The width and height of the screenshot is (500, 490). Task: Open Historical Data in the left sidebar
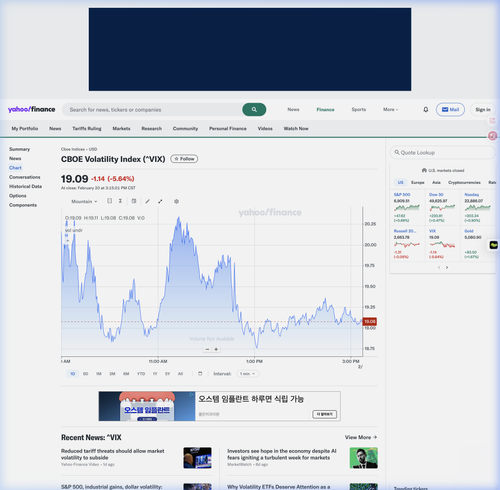pyautogui.click(x=25, y=186)
